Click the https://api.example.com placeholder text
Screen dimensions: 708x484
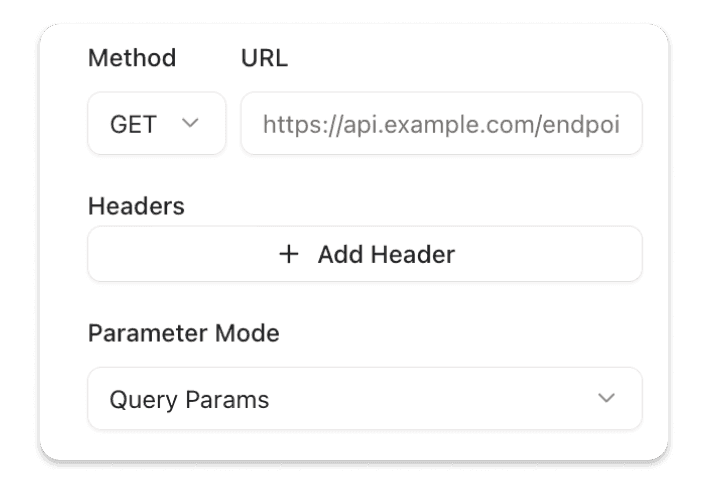440,124
